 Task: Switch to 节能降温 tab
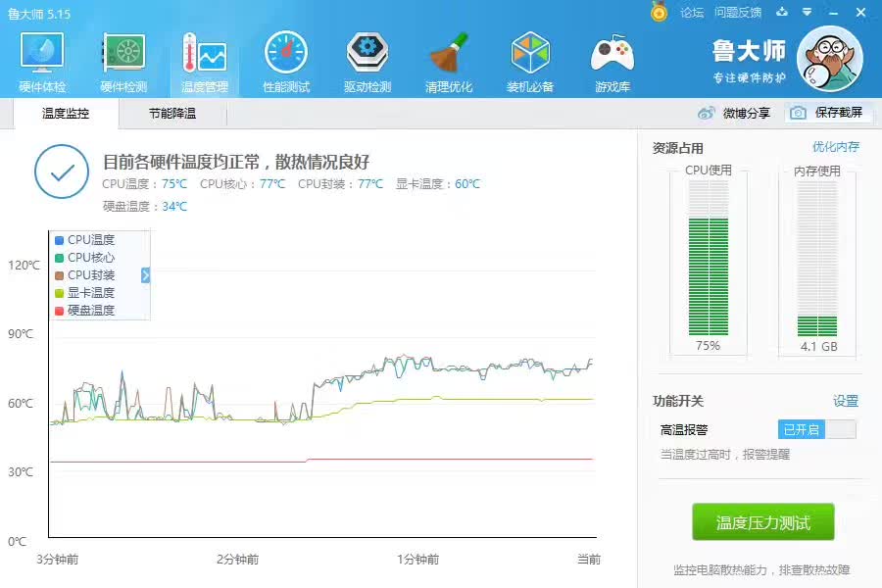coord(172,114)
